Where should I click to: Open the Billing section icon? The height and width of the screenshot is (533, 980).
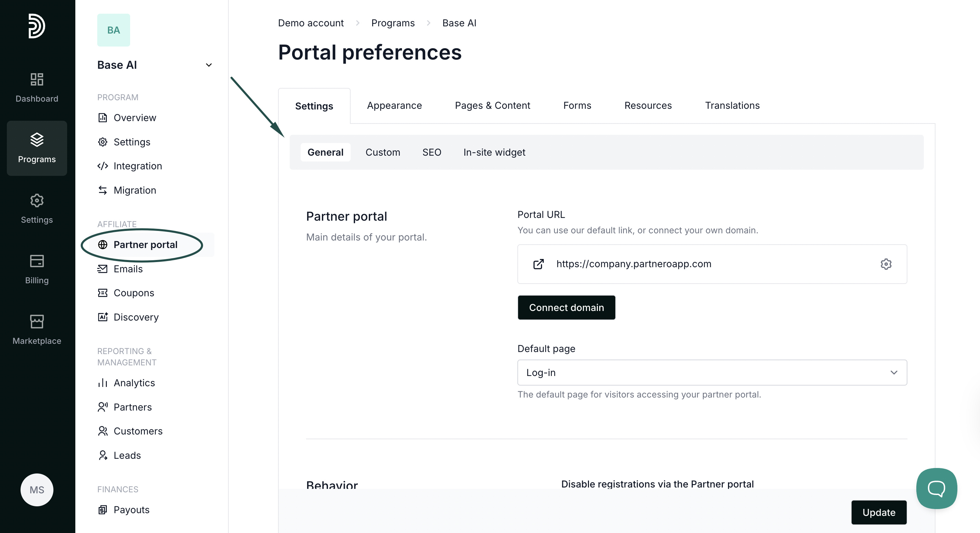[37, 269]
